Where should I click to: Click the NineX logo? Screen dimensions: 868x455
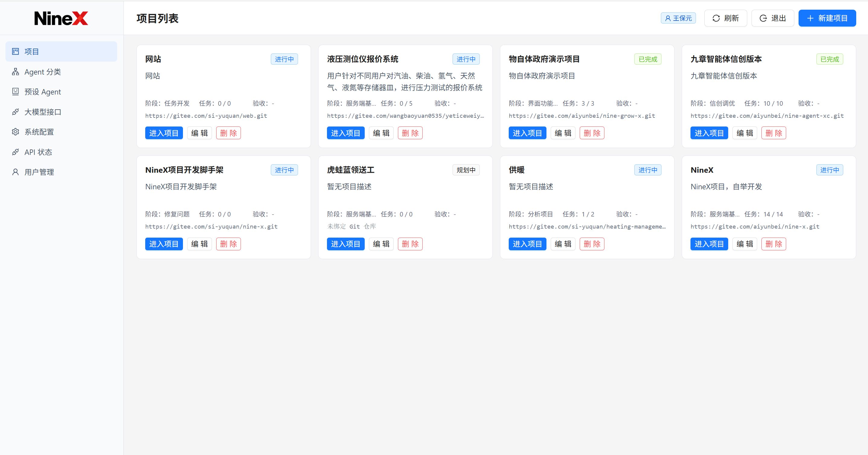61,18
